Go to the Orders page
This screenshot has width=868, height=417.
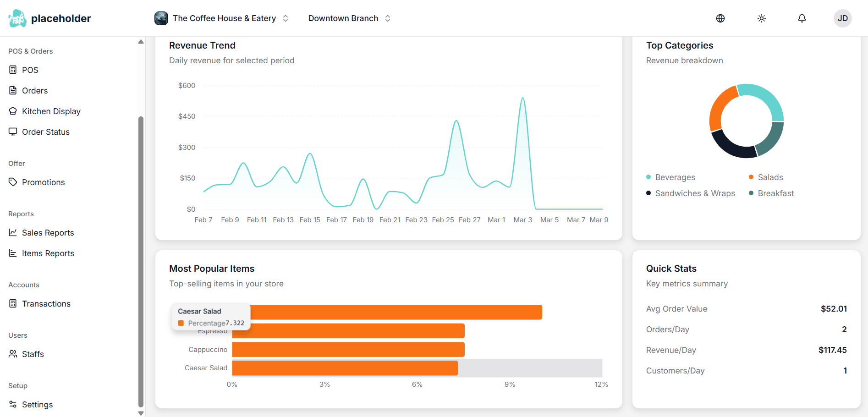35,91
